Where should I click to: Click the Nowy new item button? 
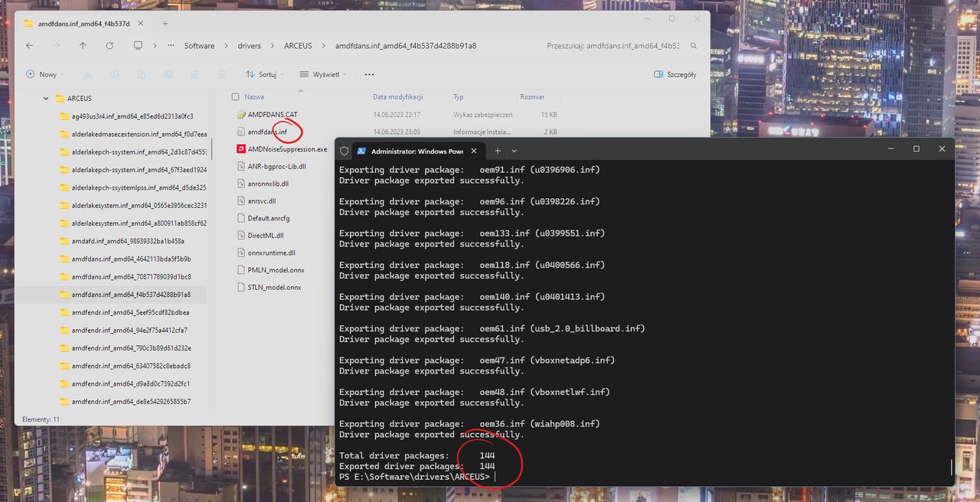click(44, 74)
